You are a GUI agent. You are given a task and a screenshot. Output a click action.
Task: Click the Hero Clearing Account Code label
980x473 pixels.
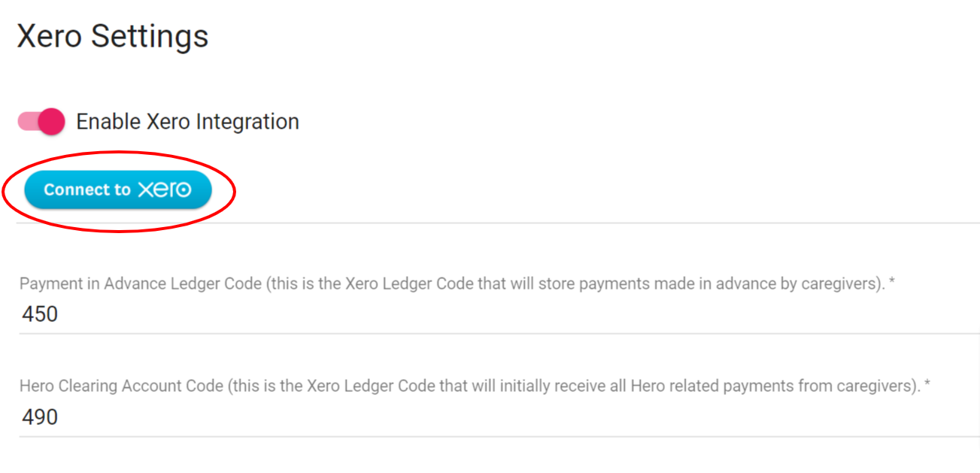[x=466, y=387]
